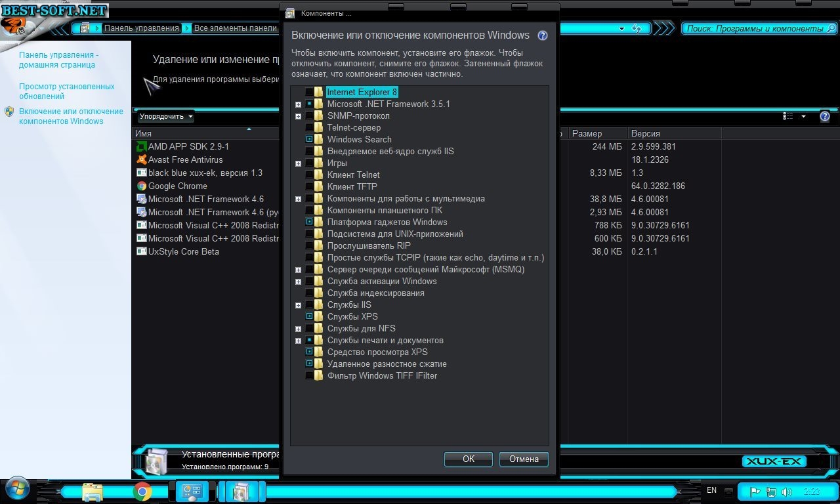Click the Avast Free Antivirus icon in the list
This screenshot has height=504, width=840.
141,159
